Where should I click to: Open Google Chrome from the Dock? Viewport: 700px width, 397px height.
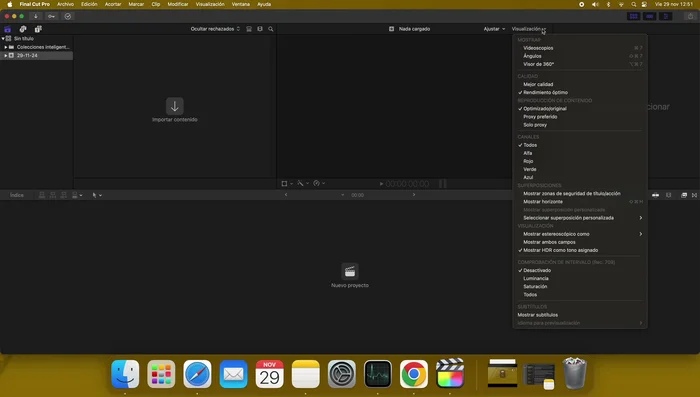[414, 373]
